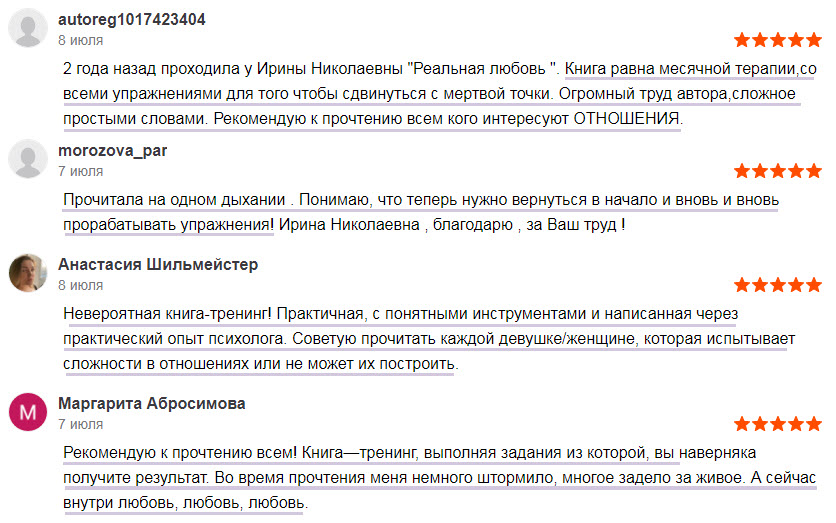Click the magenta "M" avatar of Маргарита Абросимова
Image resolution: width=836 pixels, height=523 pixels.
point(28,412)
